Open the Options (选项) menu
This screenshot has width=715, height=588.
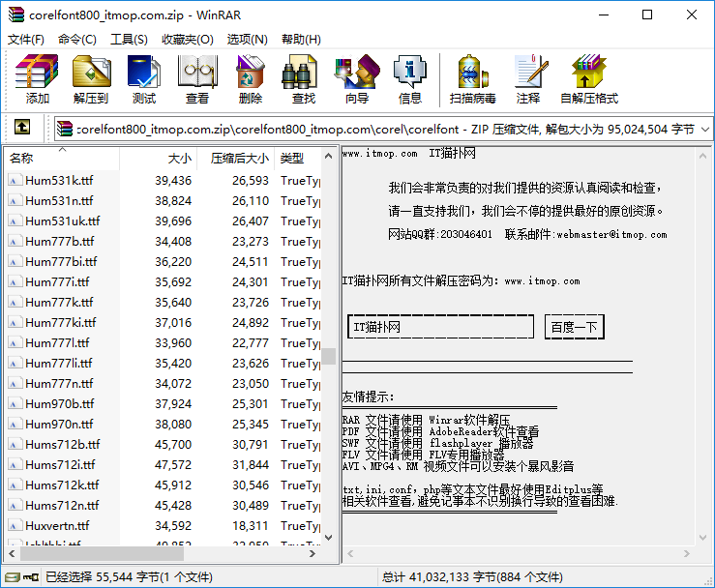[247, 40]
